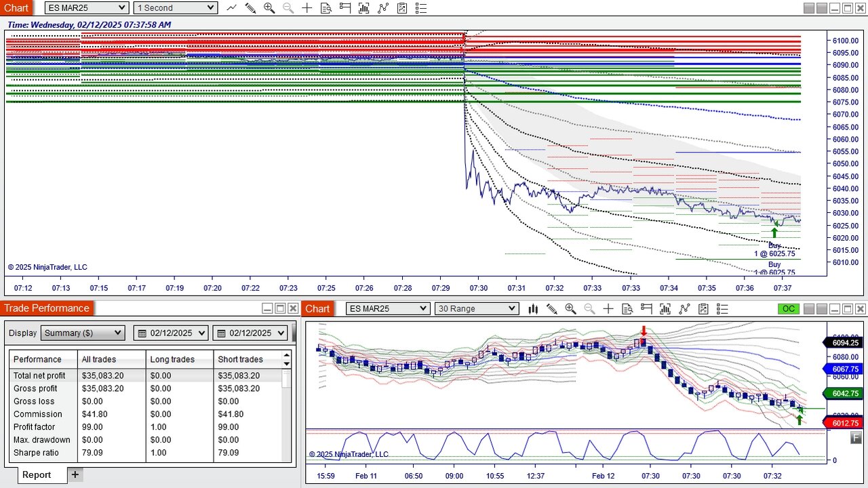The width and height of the screenshot is (868, 488).
Task: Zoom in on the bottom chart
Action: click(x=570, y=309)
